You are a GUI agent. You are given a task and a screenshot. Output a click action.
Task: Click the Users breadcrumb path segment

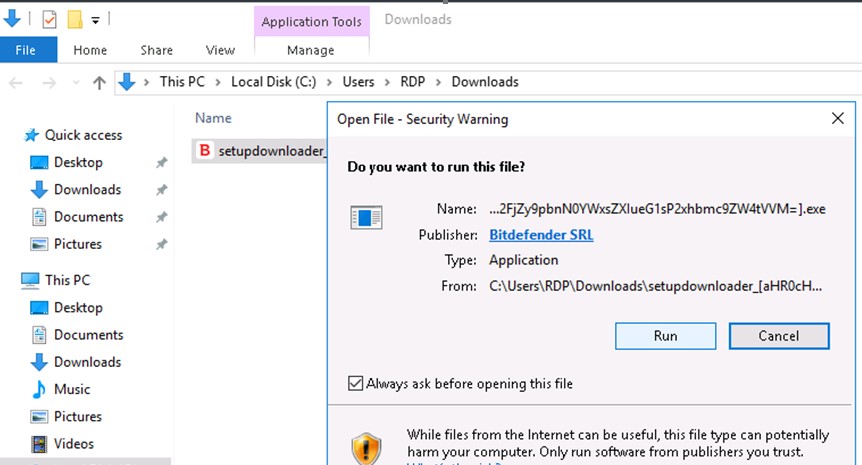(358, 82)
